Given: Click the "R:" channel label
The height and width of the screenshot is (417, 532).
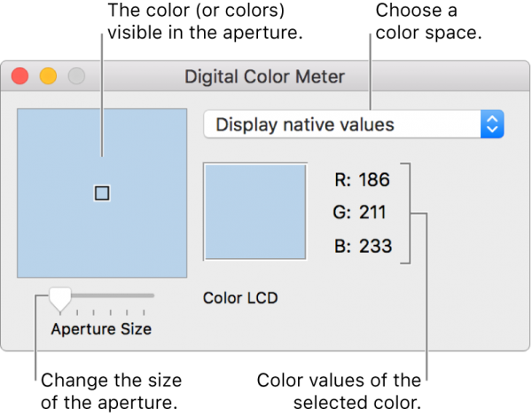Looking at the screenshot, I should point(343,180).
